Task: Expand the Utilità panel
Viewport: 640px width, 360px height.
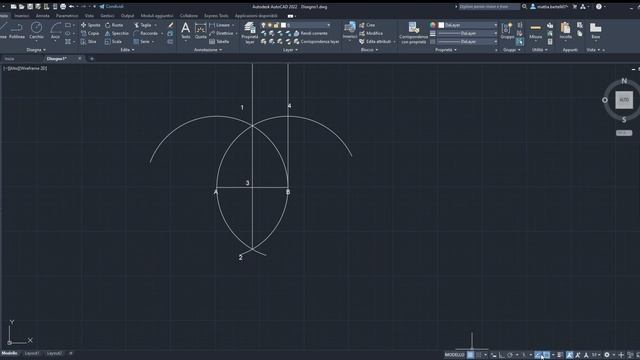Action: click(x=540, y=50)
